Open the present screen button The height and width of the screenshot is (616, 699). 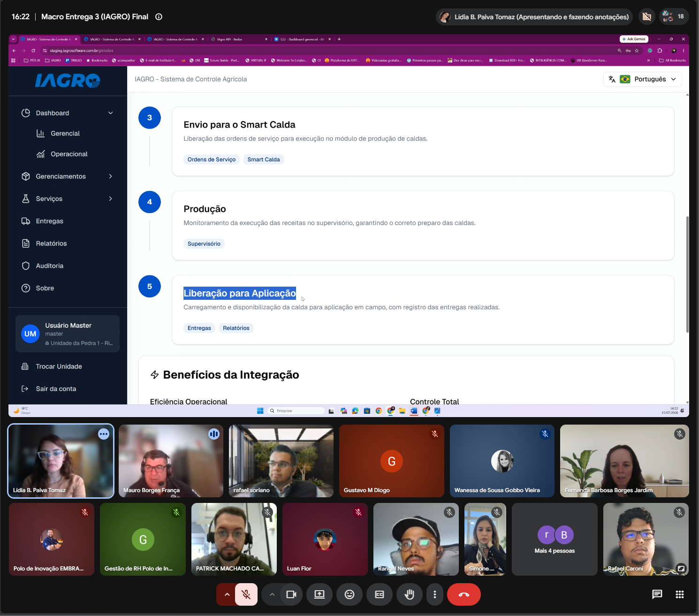coord(319,594)
